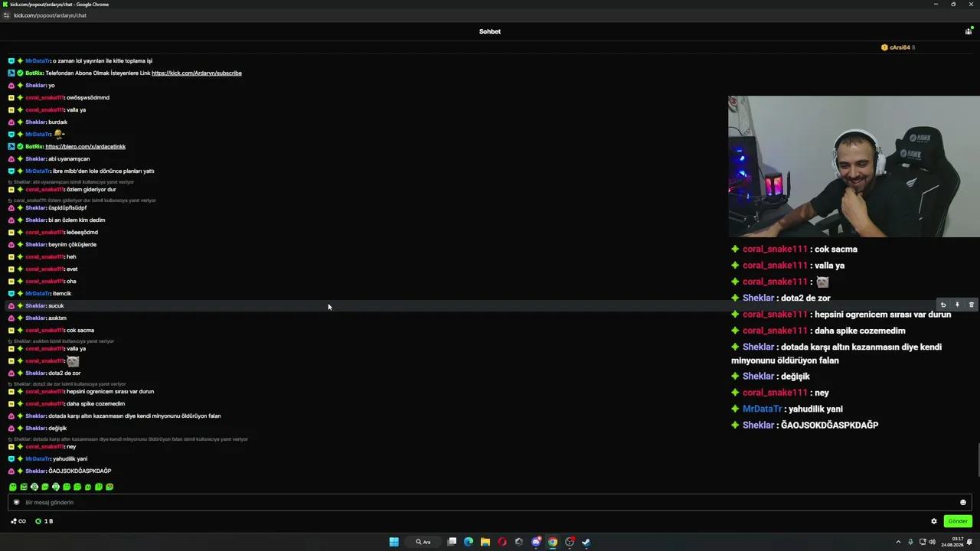Image resolution: width=980 pixels, height=551 pixels.
Task: Click the first green emote in quick row
Action: coord(12,487)
